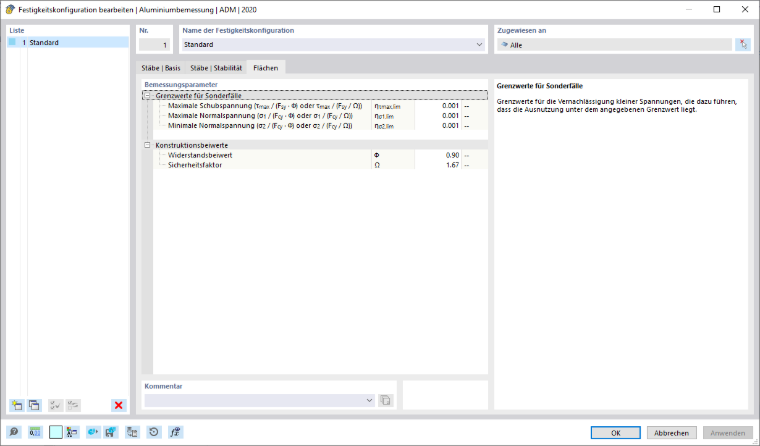Click the Ω symbol cell
This screenshot has height=446, width=760.
tap(393, 165)
